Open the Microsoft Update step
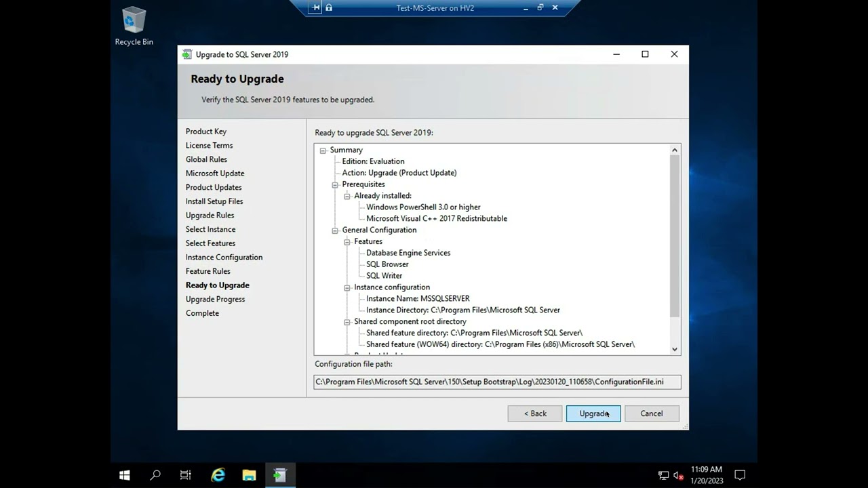This screenshot has height=488, width=868. [x=215, y=174]
